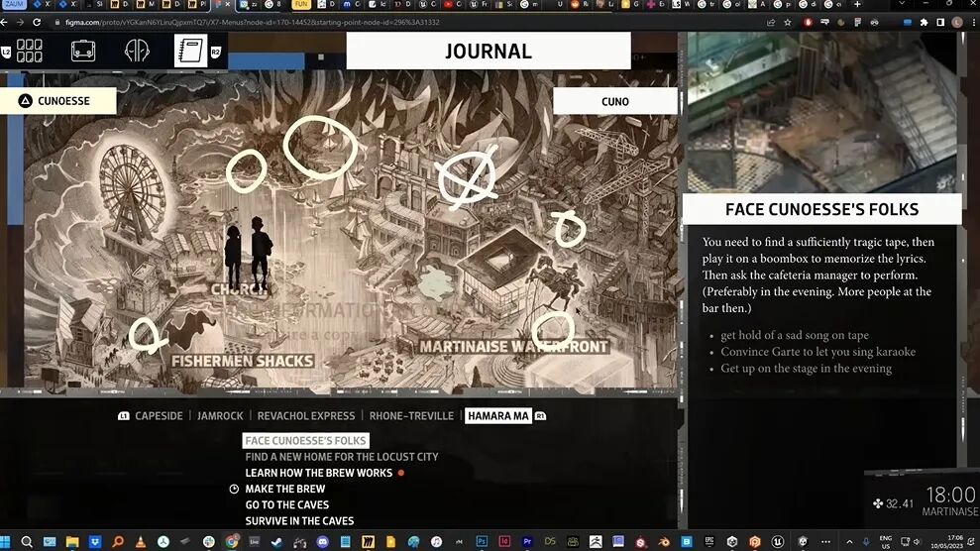Open the briefcase inventory tab icon
Image resolution: width=980 pixels, height=551 pixels.
pos(83,51)
